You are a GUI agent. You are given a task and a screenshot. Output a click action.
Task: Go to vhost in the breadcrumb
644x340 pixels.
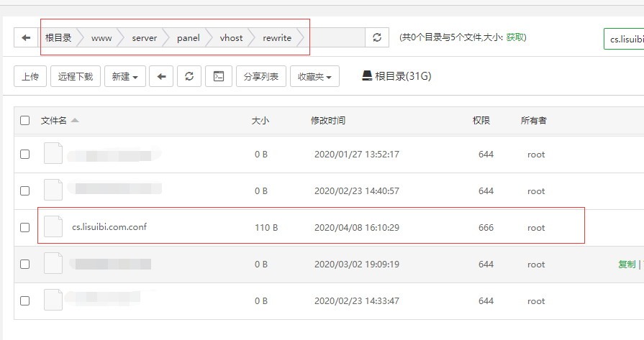pyautogui.click(x=231, y=38)
